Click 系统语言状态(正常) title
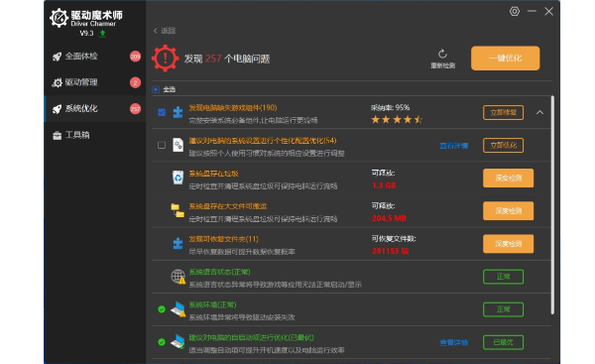Screen dimensions: 595x364 pyautogui.click(x=219, y=272)
